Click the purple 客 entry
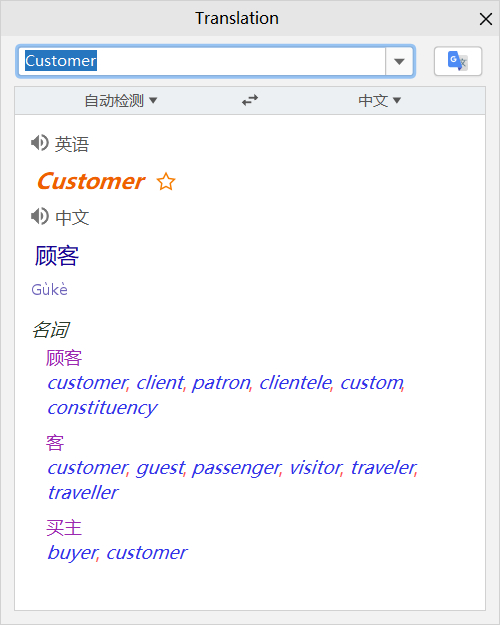This screenshot has width=500, height=625. [x=55, y=443]
